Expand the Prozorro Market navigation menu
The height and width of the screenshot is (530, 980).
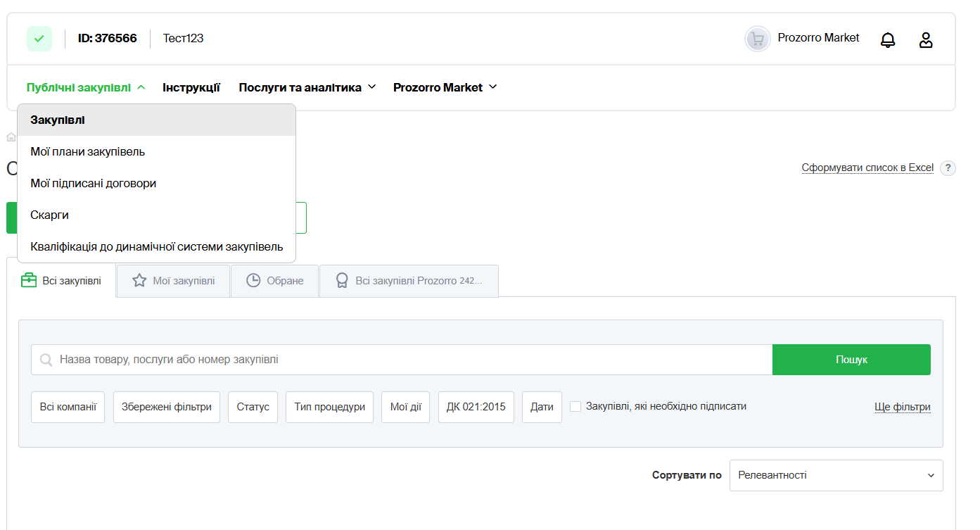(x=445, y=88)
